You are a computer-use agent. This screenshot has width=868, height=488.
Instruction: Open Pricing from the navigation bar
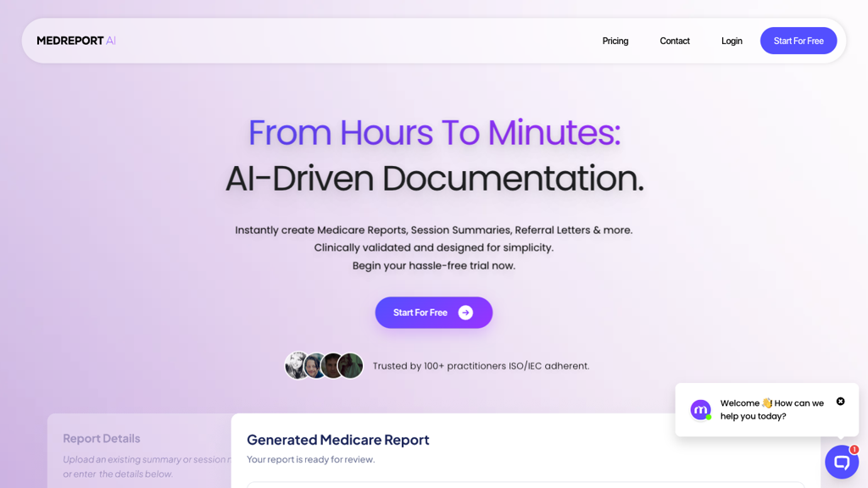(615, 41)
